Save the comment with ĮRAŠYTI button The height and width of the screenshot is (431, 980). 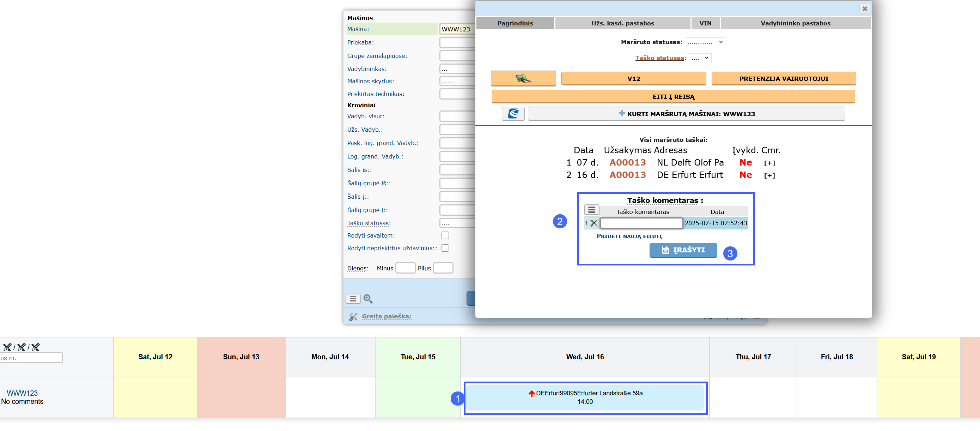tap(683, 250)
